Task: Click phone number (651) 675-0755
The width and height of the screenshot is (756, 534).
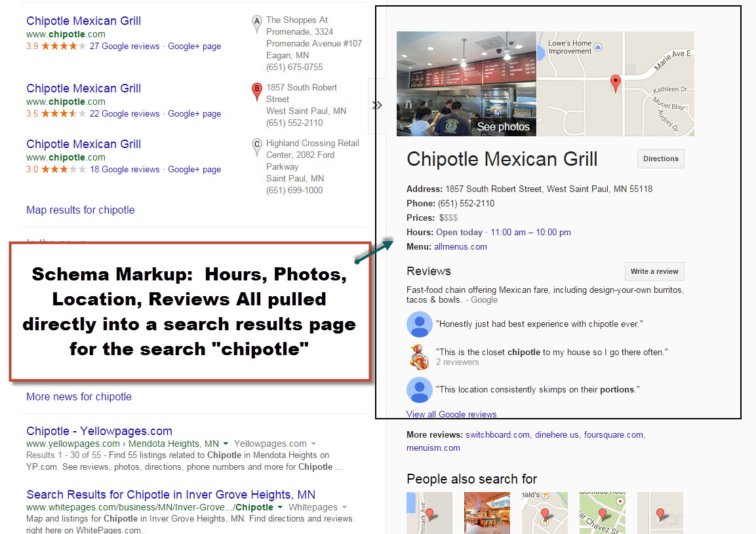Action: (x=294, y=67)
